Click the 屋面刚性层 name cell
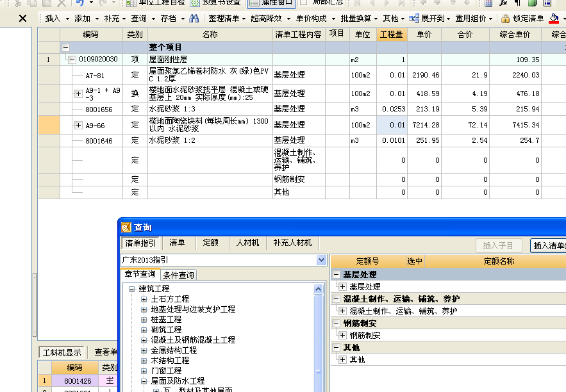 click(210, 60)
